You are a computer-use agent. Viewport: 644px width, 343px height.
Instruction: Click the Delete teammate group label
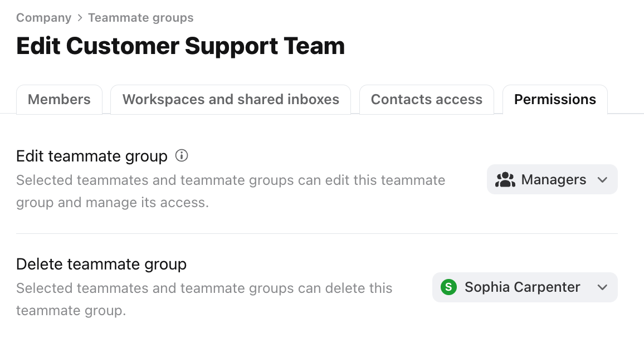[x=101, y=264]
